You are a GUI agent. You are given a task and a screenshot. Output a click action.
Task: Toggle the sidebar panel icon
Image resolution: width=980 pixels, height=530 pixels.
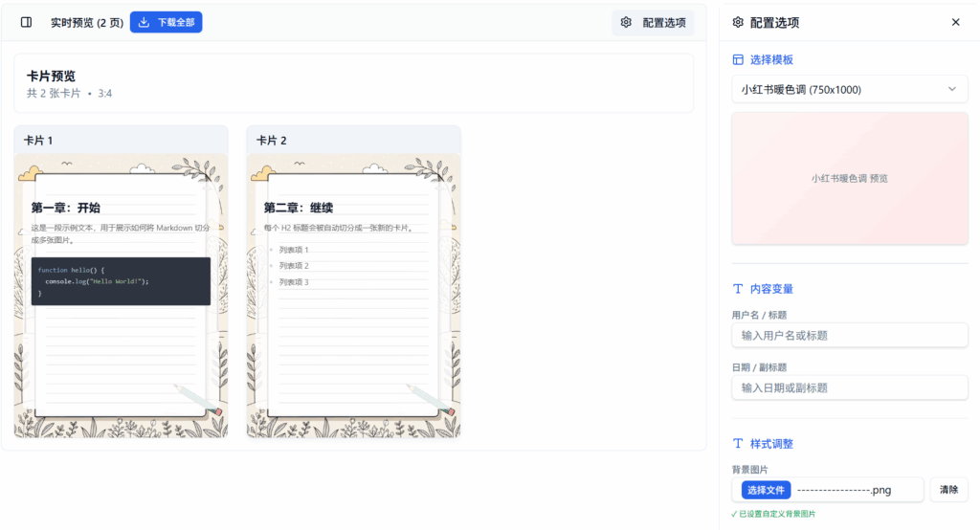point(26,22)
